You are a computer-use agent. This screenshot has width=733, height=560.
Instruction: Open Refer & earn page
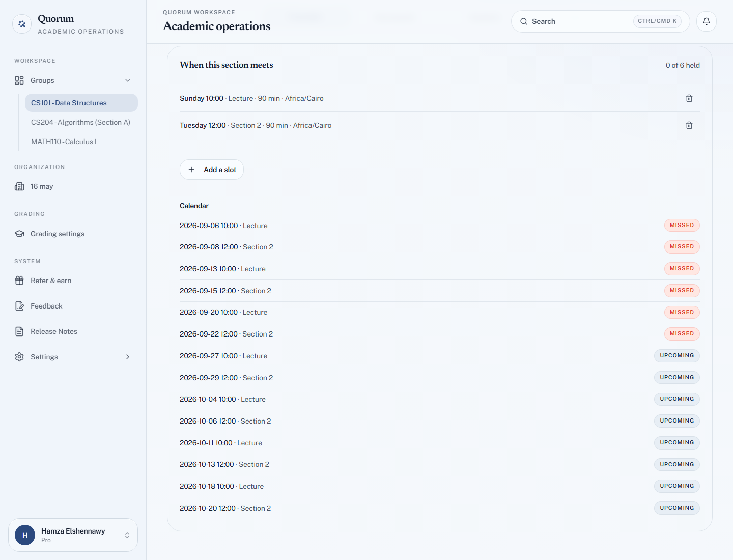point(73,281)
